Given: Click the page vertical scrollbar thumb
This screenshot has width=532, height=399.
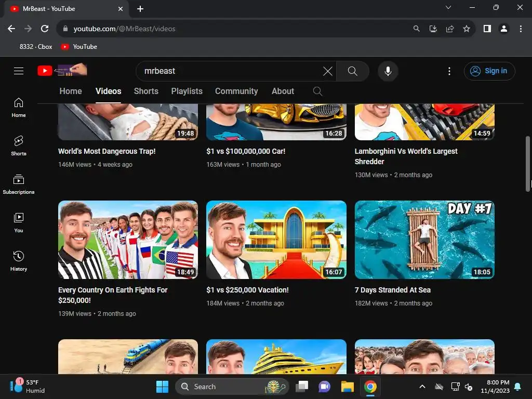Looking at the screenshot, I should (528, 164).
